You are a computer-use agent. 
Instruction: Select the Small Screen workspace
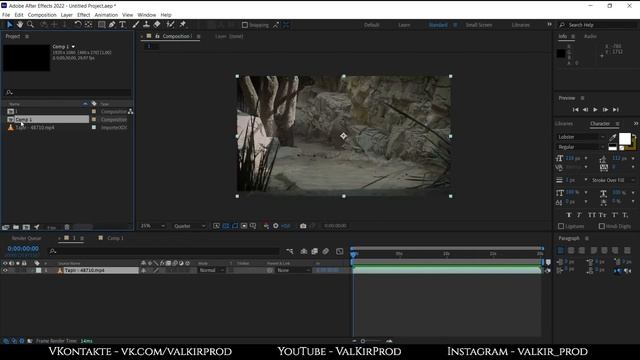point(479,25)
